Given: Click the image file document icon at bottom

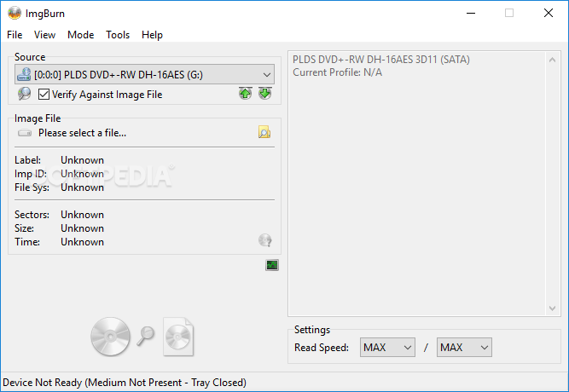Looking at the screenshot, I should pyautogui.click(x=178, y=337).
